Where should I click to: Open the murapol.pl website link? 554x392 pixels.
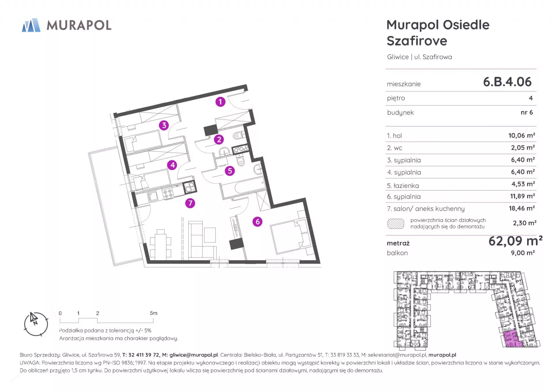[x=442, y=355]
